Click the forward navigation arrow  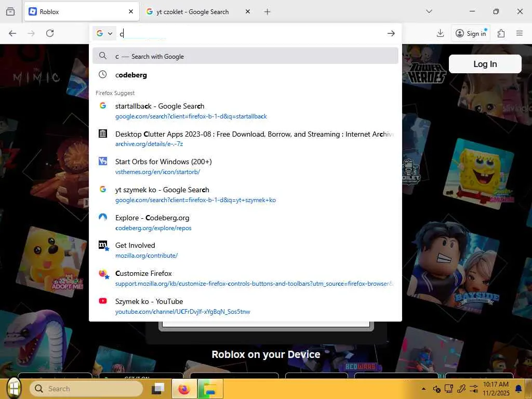pos(31,33)
